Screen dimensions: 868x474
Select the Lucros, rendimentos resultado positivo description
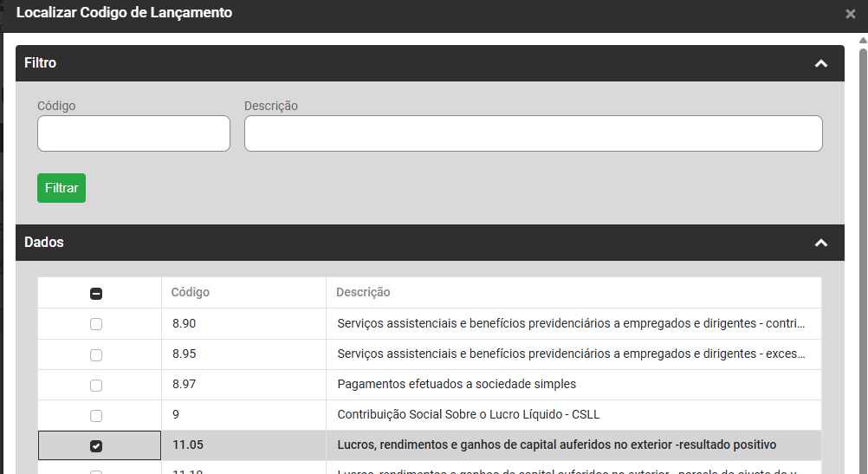click(x=556, y=445)
